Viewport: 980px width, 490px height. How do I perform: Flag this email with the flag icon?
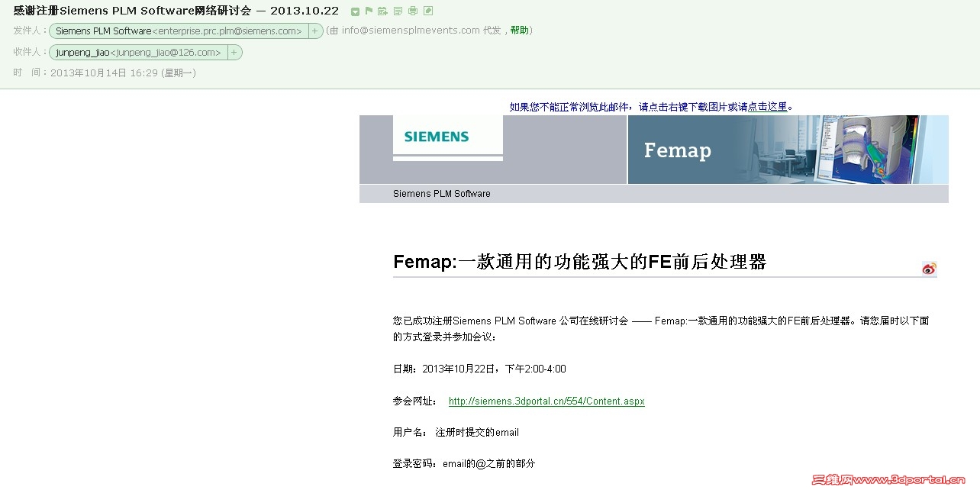(x=369, y=11)
